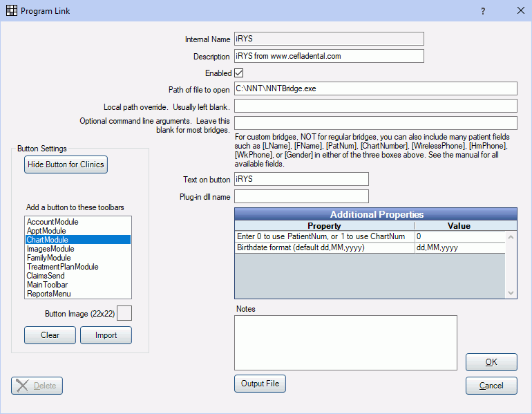Viewport: 532px width, 414px height.
Task: Select ApptModule in the toolbar list
Action: [78, 231]
